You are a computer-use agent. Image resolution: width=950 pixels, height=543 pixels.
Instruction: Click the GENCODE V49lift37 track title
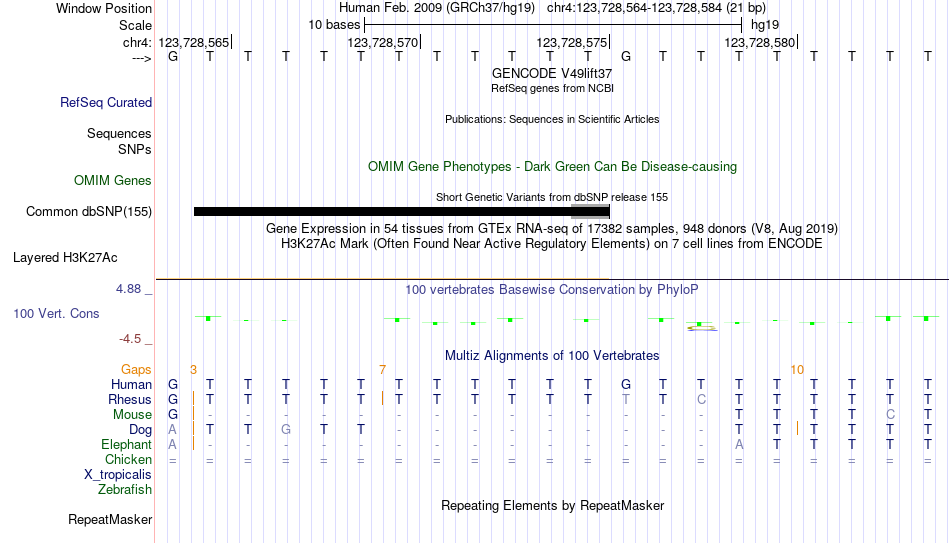[552, 73]
